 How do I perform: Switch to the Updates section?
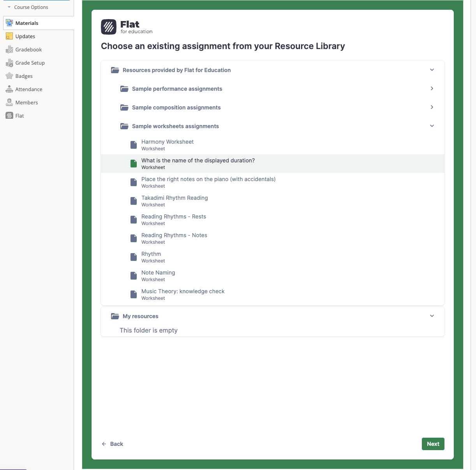point(25,36)
